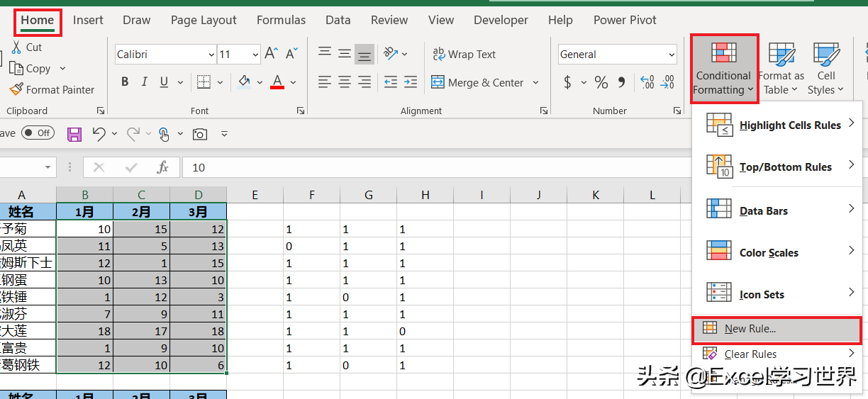This screenshot has height=399, width=868.
Task: Toggle Italic formatting
Action: (145, 82)
